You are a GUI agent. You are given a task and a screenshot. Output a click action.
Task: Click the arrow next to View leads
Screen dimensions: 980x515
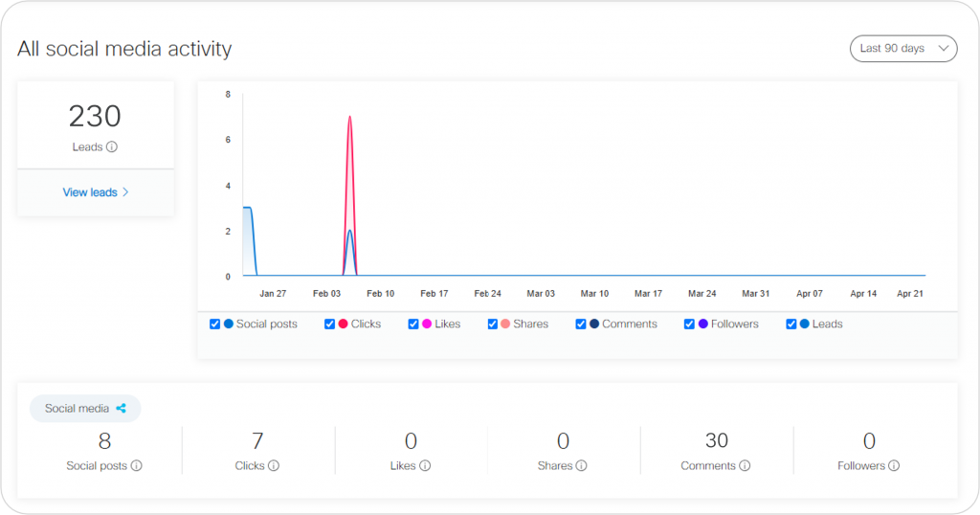coord(125,192)
